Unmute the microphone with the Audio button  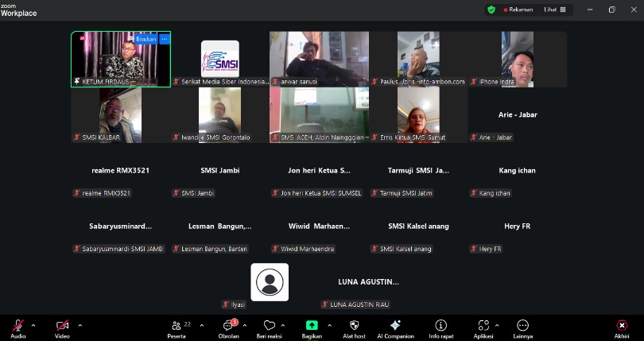tap(17, 326)
